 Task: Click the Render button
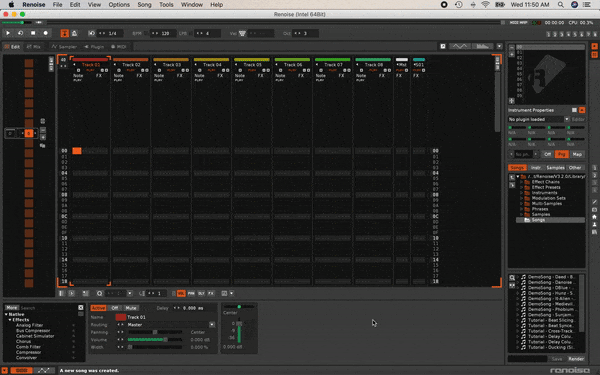coord(576,359)
